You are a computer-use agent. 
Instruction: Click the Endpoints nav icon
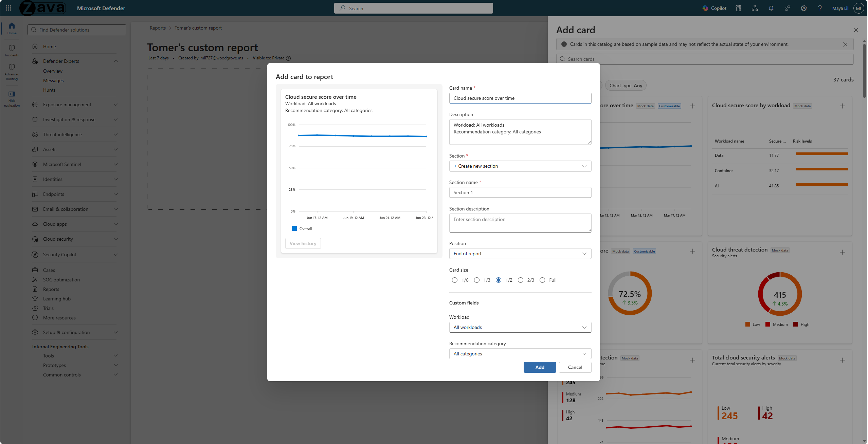(x=35, y=194)
